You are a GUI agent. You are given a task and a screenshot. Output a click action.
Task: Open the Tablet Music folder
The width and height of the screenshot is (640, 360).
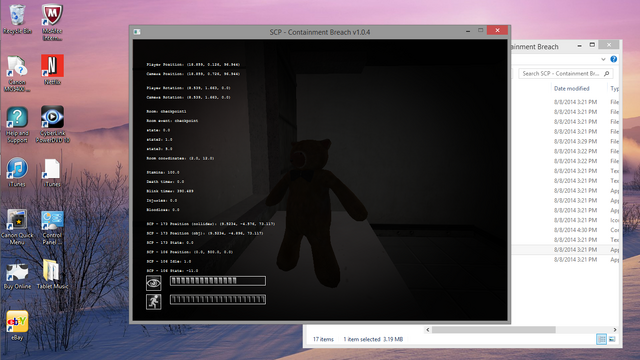coord(52,275)
